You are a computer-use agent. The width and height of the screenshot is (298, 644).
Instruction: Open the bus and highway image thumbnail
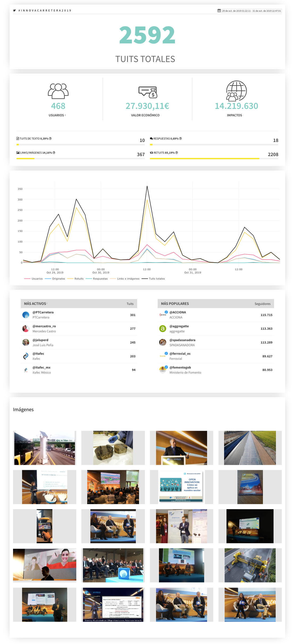[45, 448]
